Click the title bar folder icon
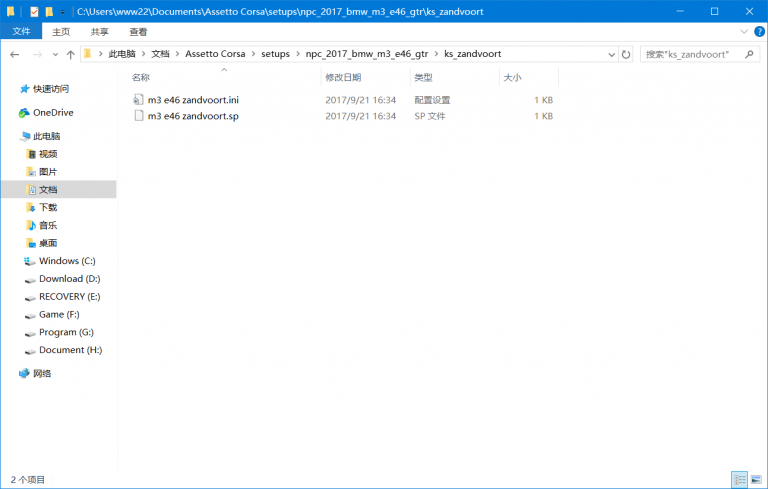 click(x=10, y=11)
